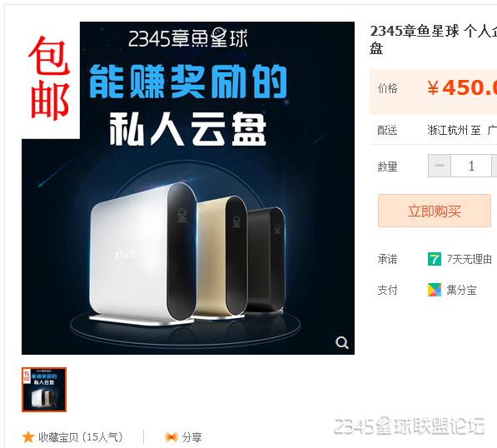497x448 pixels.
Task: Click the 2345星球联盟论坛 watermark
Action: click(x=410, y=426)
